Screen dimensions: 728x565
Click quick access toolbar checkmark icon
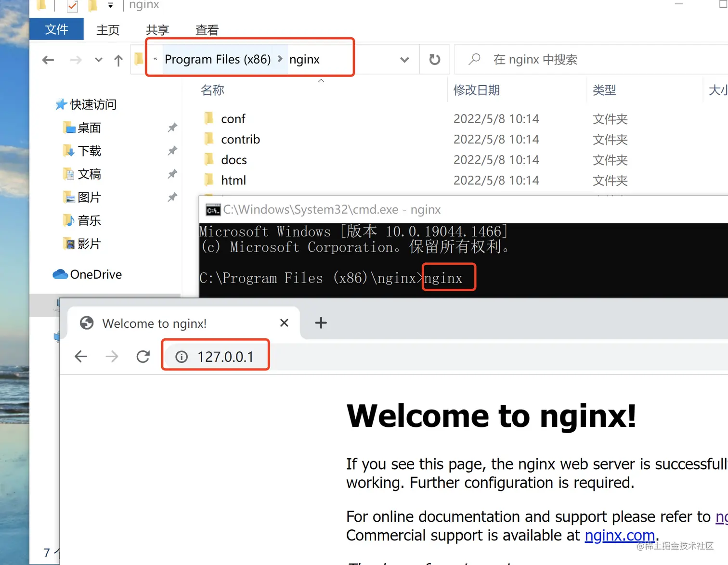(x=72, y=6)
